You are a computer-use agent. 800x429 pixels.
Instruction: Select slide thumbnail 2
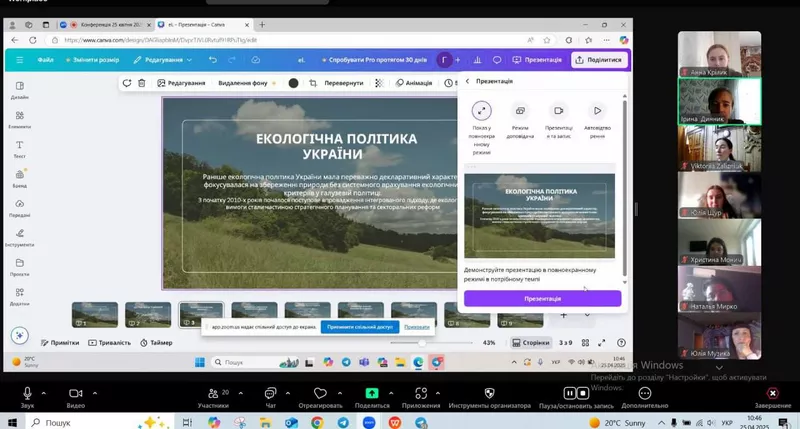click(148, 314)
